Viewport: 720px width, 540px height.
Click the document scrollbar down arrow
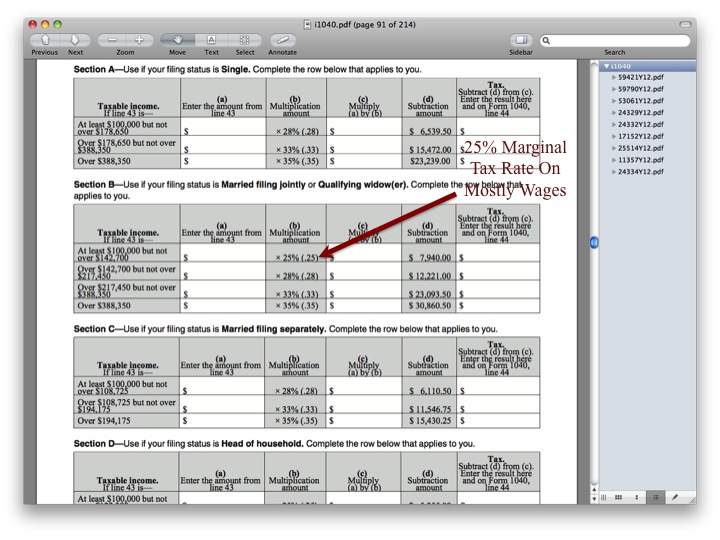click(594, 499)
